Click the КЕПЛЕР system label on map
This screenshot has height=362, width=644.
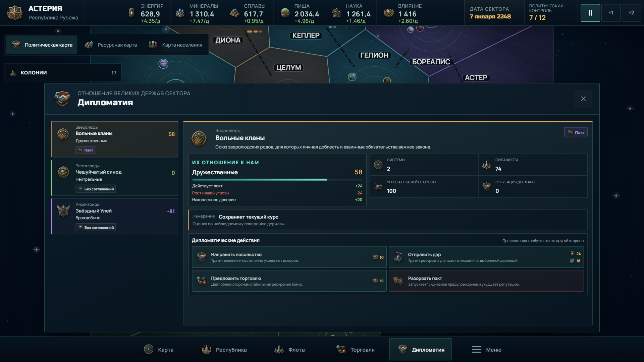(x=306, y=36)
